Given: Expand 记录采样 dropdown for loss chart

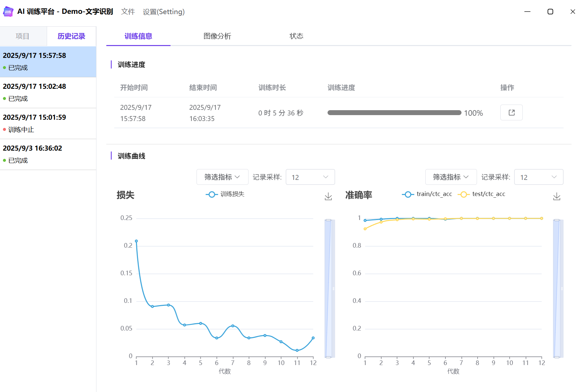Looking at the screenshot, I should click(310, 177).
